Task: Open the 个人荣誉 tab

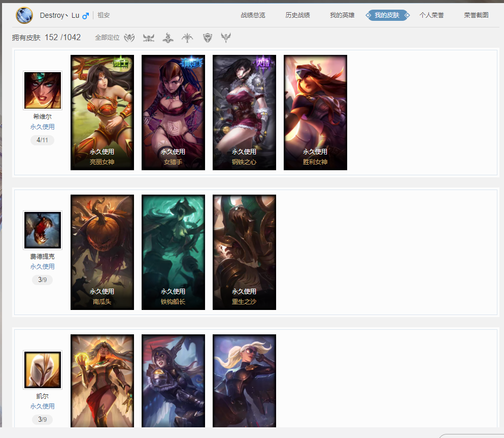Action: [432, 15]
